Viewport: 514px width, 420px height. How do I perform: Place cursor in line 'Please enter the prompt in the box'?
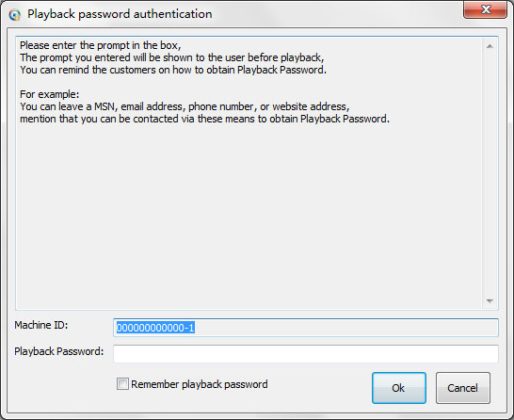click(x=101, y=45)
